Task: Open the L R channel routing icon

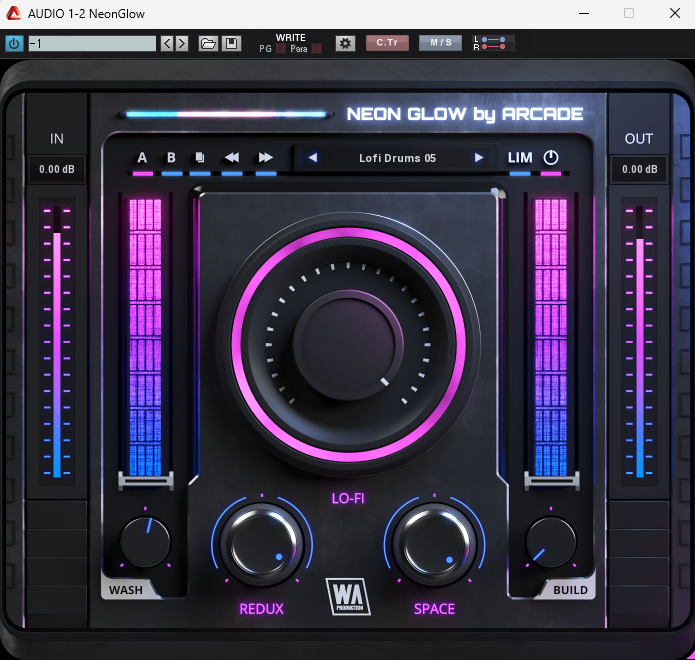Action: click(494, 43)
